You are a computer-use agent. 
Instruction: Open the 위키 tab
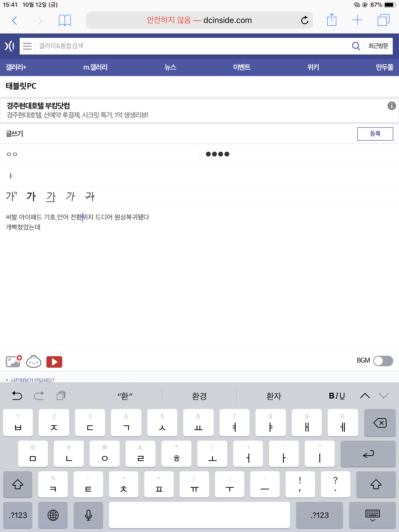tap(313, 67)
